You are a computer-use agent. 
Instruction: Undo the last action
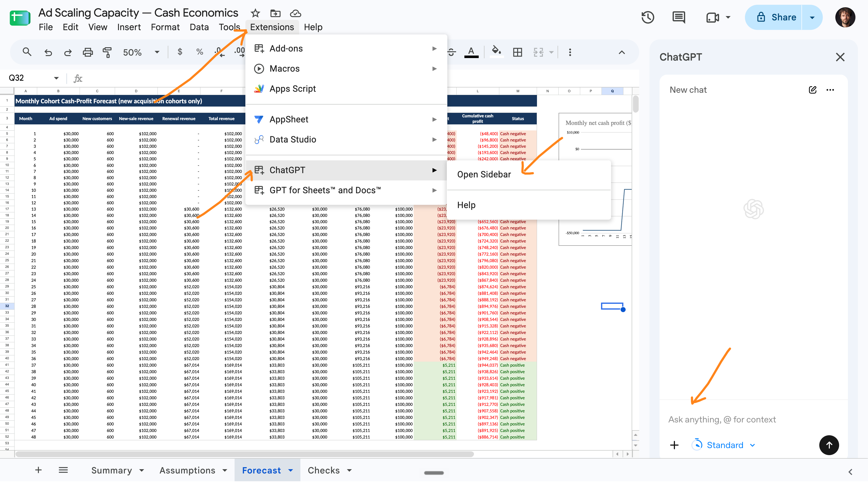point(48,52)
